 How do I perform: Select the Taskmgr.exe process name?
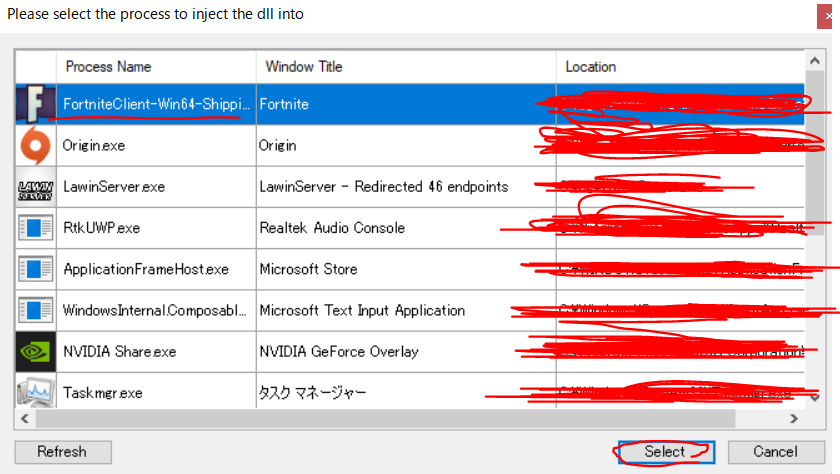(103, 393)
